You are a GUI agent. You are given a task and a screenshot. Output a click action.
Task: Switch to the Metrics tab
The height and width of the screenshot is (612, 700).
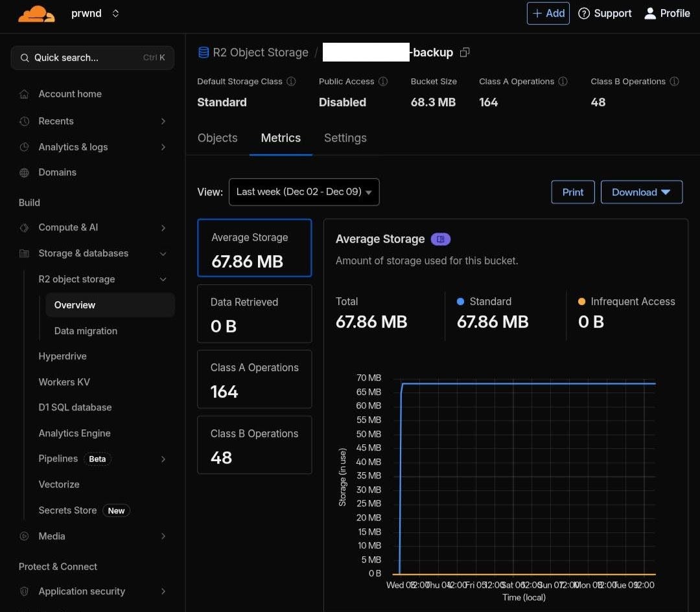click(x=281, y=139)
